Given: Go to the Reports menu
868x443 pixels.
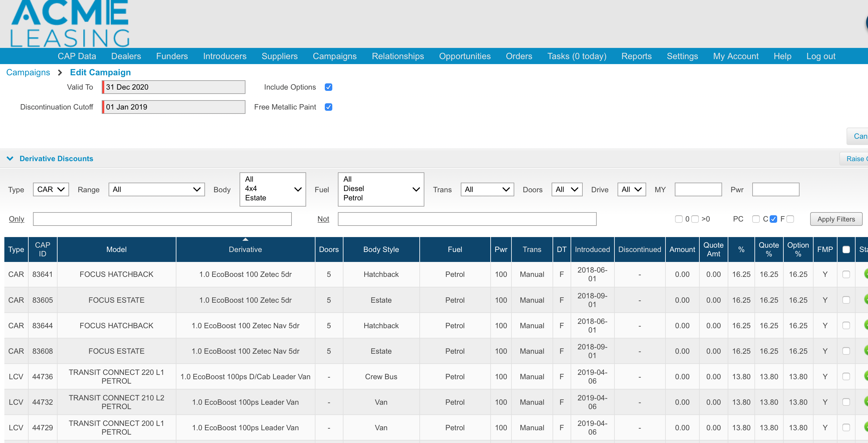Looking at the screenshot, I should click(x=636, y=56).
